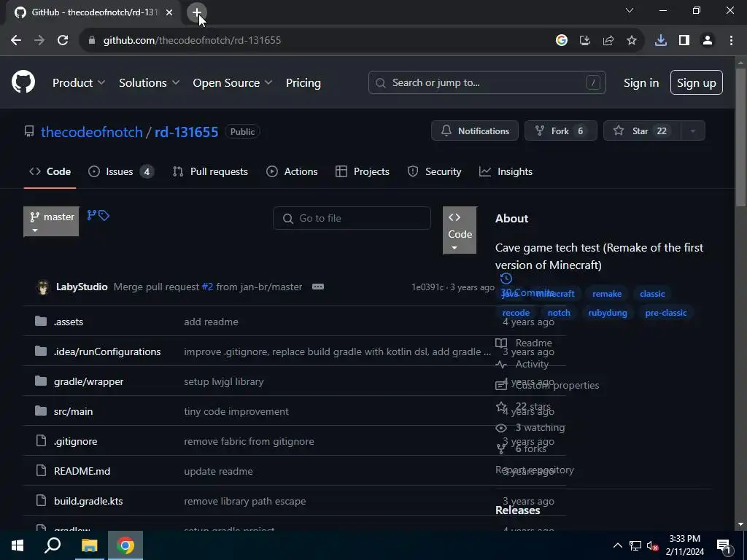747x560 pixels.
Task: Open Chrome downloads
Action: [661, 41]
